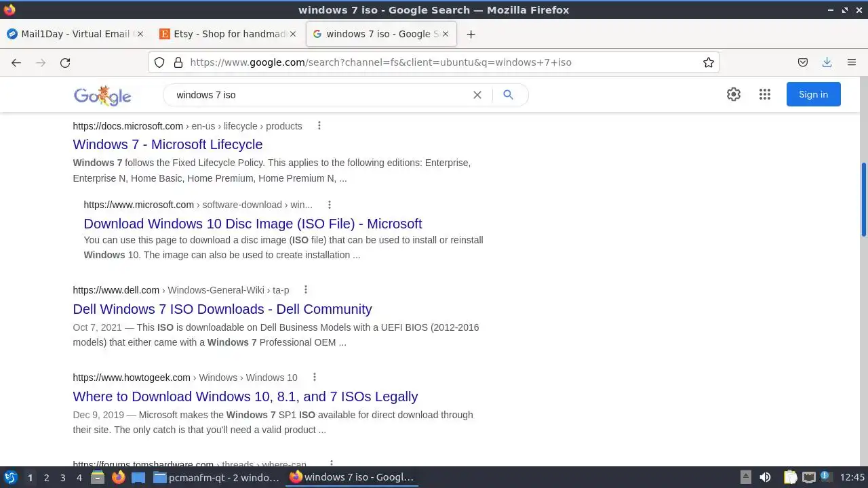Go back using the browser back arrow
The height and width of the screenshot is (488, 868).
(x=16, y=62)
